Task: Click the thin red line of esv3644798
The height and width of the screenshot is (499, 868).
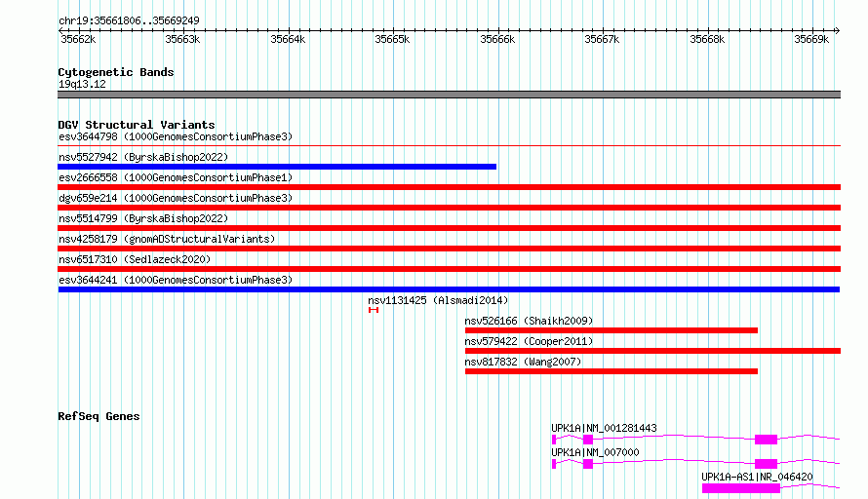Action: tap(449, 146)
